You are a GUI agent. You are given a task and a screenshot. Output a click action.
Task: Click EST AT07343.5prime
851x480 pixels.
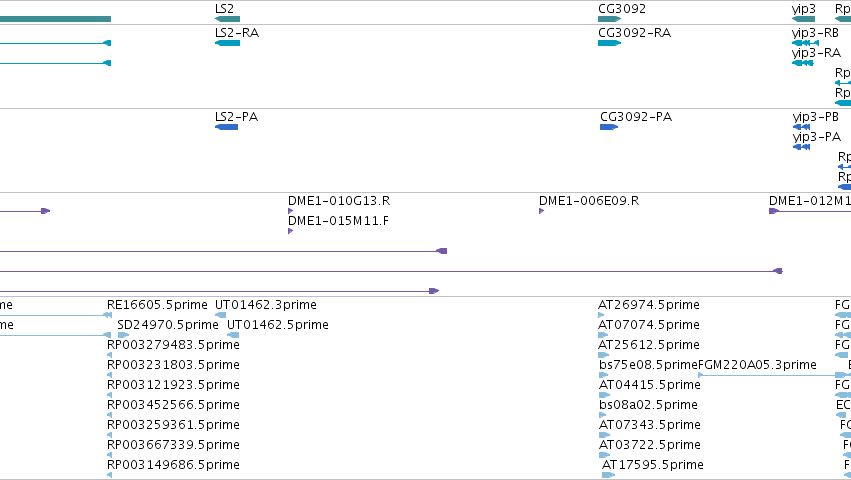[x=650, y=425]
